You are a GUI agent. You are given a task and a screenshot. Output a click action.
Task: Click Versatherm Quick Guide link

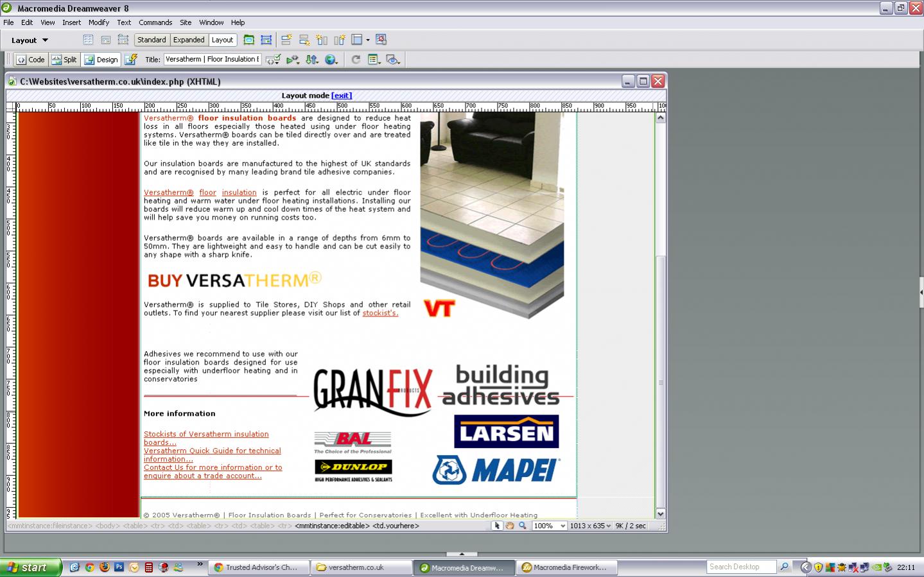pos(213,455)
